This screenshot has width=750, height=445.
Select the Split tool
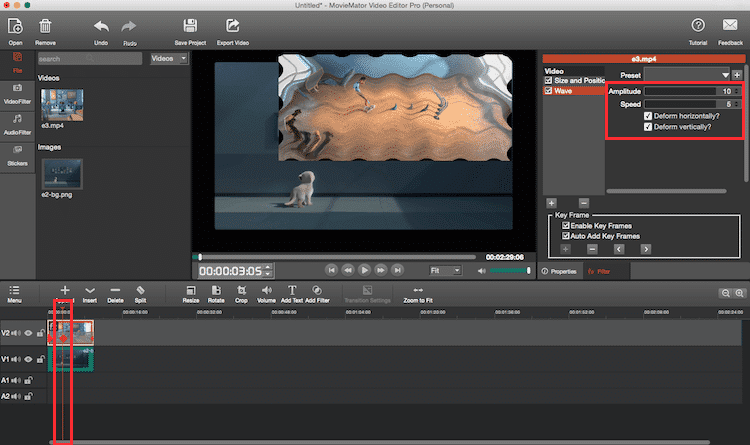(x=140, y=290)
